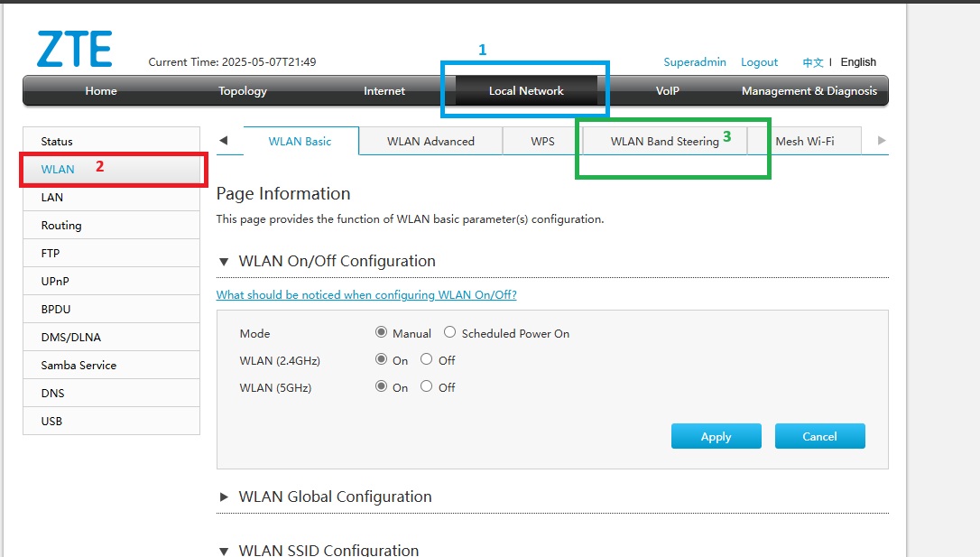
Task: Turn off WLAN 5GHz radio
Action: point(426,387)
